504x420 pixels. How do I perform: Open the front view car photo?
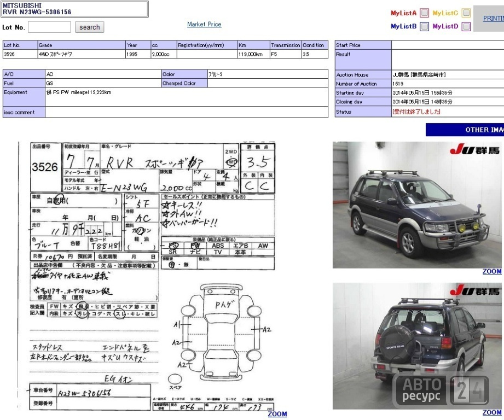(x=417, y=205)
